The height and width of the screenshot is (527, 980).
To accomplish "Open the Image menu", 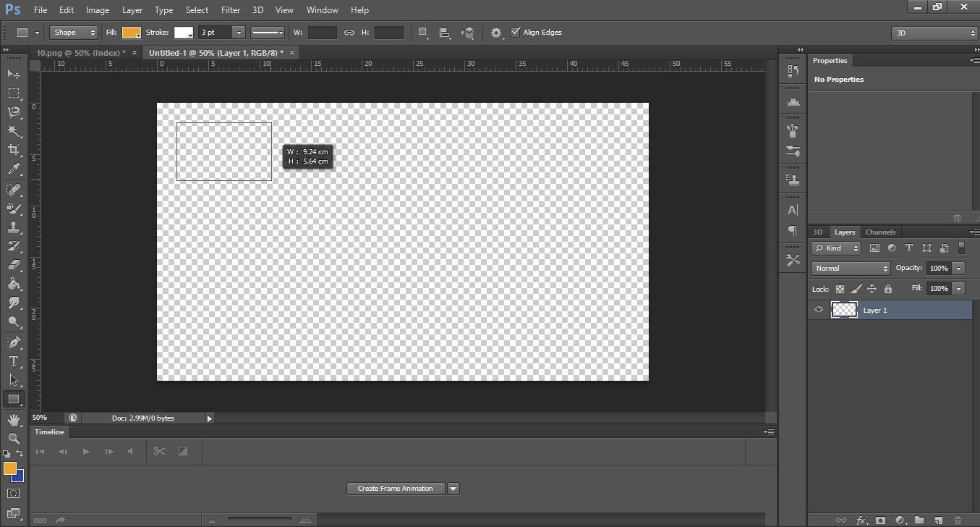I will pyautogui.click(x=98, y=10).
